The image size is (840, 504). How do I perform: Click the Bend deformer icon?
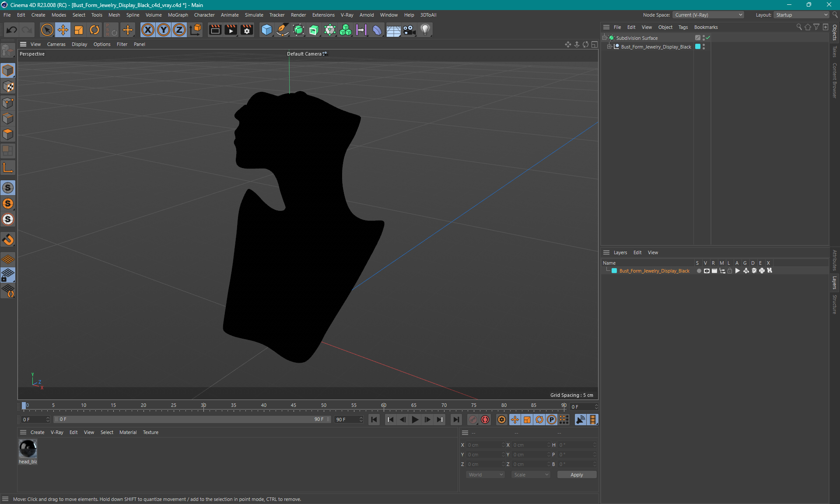click(377, 30)
